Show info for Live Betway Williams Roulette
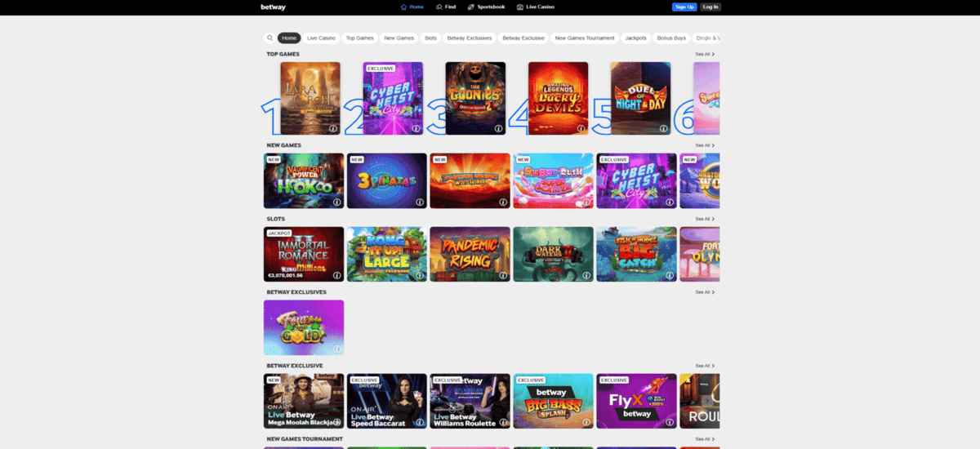The image size is (980, 449). pos(503,422)
